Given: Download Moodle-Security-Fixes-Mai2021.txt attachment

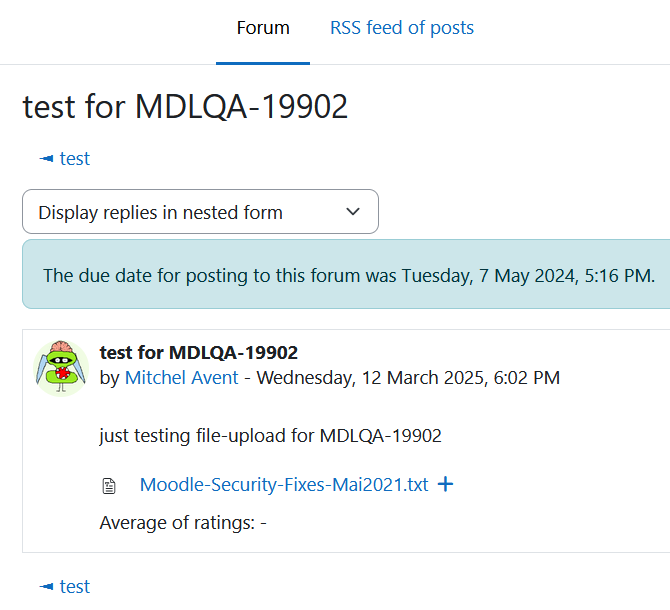Looking at the screenshot, I should [284, 485].
